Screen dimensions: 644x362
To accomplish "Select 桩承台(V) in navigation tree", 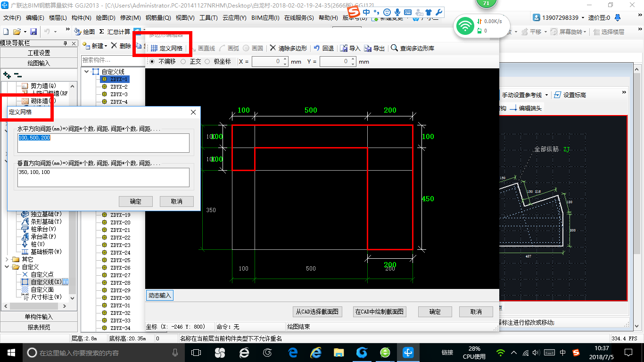I will tap(39, 229).
